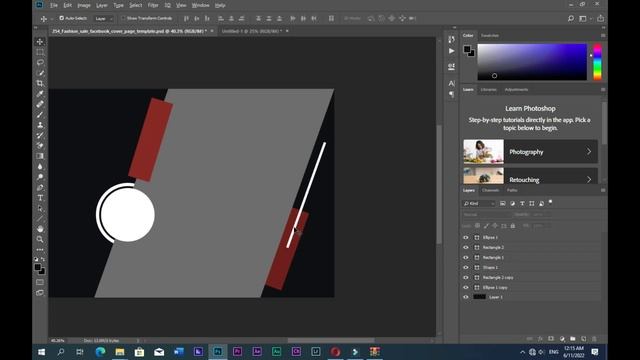Open the layer filter Kind dropdown
Screen dimensions: 640x360
pyautogui.click(x=479, y=203)
